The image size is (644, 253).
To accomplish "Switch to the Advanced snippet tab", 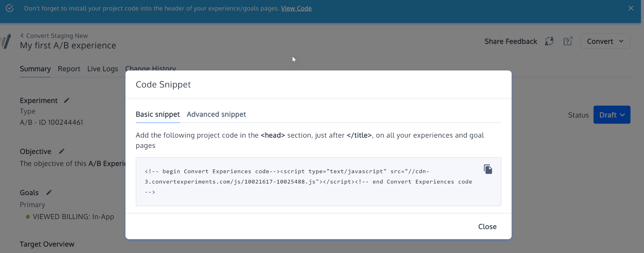I will pos(216,114).
